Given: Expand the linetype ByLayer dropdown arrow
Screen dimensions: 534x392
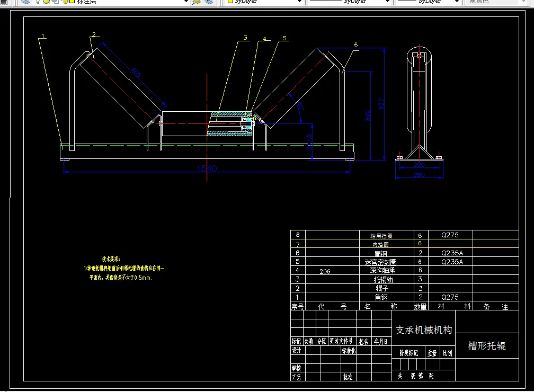Looking at the screenshot, I should pyautogui.click(x=387, y=2).
